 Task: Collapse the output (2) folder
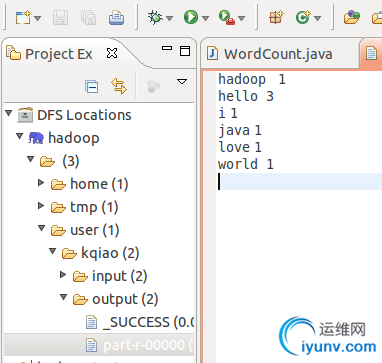tap(64, 297)
